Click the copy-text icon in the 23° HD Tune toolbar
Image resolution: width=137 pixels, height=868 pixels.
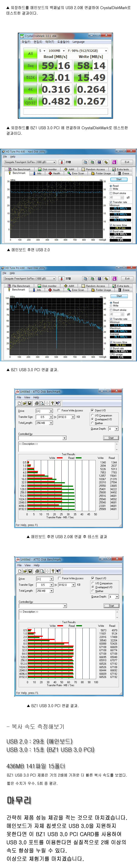[x=85, y=162]
